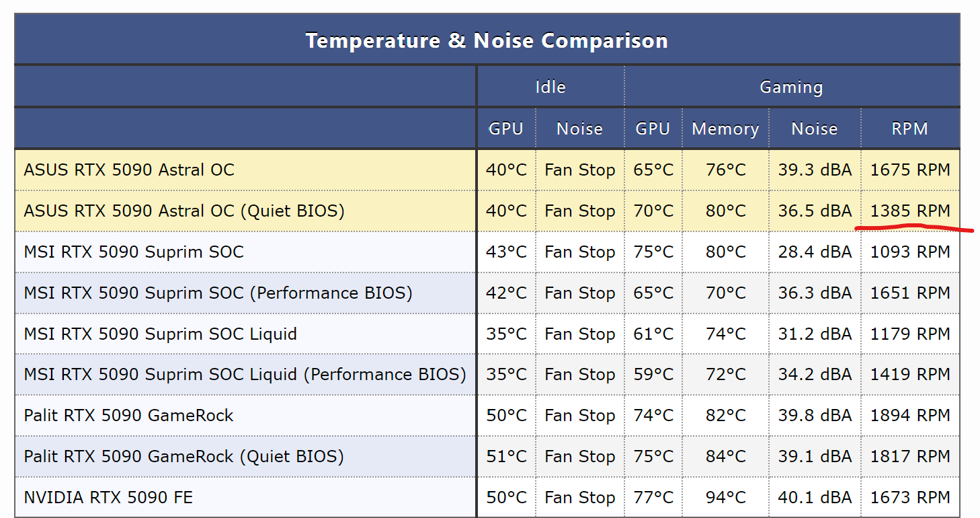This screenshot has width=980, height=518.
Task: Select the 40.1 dBA noise cell
Action: pyautogui.click(x=815, y=497)
